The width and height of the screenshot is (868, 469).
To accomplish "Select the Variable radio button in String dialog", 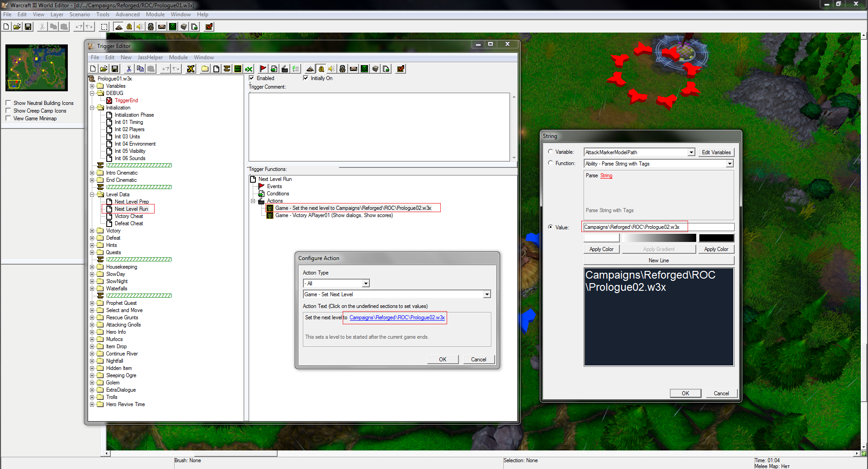I will click(550, 152).
